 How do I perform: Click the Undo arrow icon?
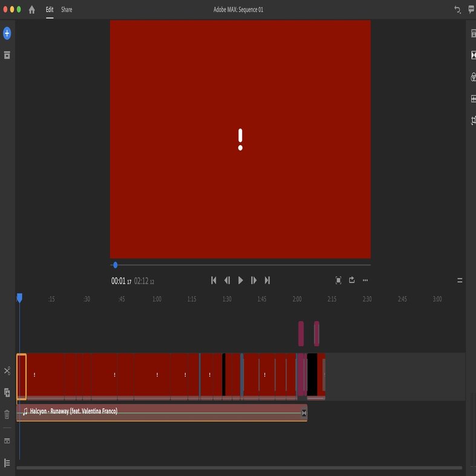pos(457,10)
